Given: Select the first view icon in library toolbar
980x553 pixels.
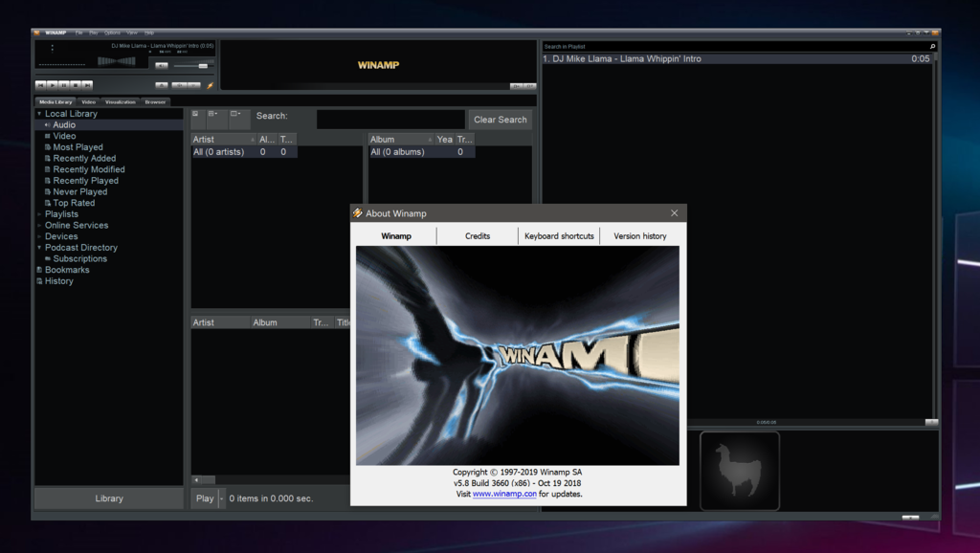Looking at the screenshot, I should pos(196,115).
